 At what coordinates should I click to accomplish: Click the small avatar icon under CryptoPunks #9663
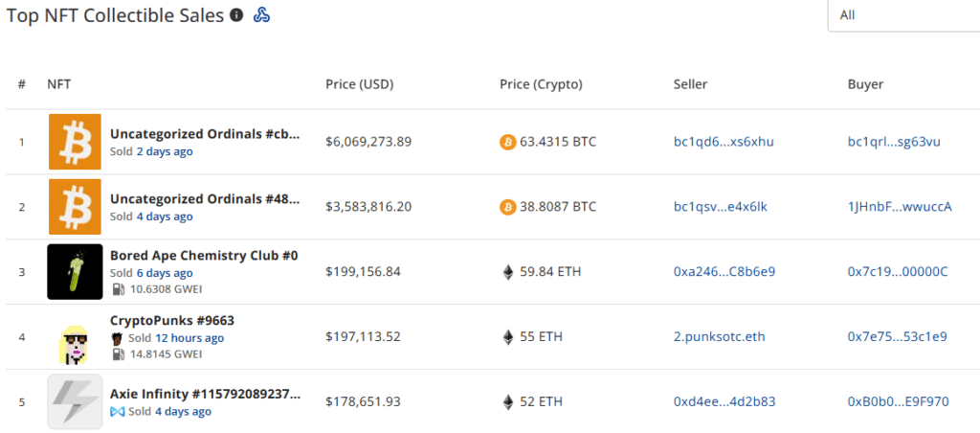(117, 338)
